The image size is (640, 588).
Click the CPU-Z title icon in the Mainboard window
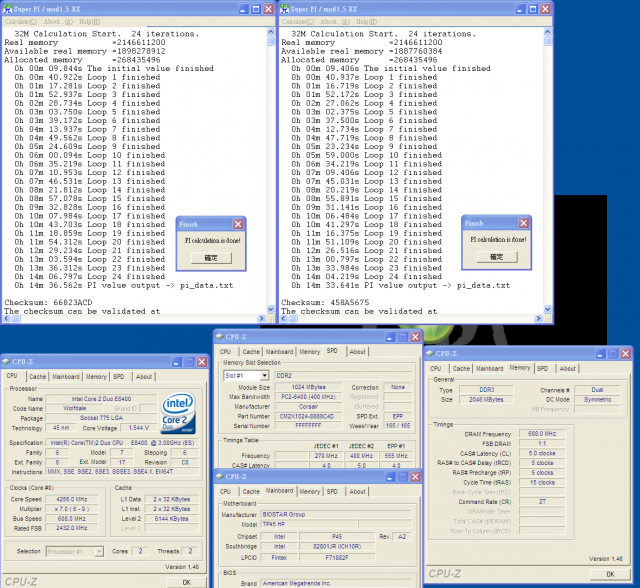click(219, 477)
